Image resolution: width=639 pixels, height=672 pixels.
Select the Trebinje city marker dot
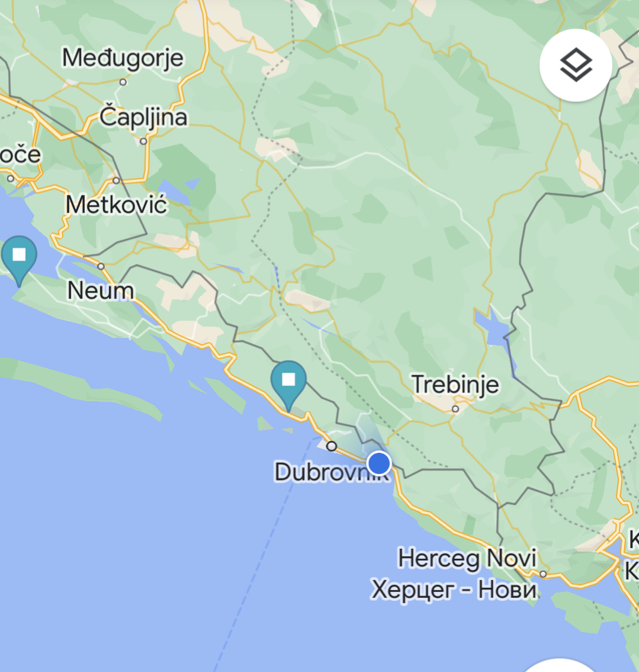pos(455,409)
